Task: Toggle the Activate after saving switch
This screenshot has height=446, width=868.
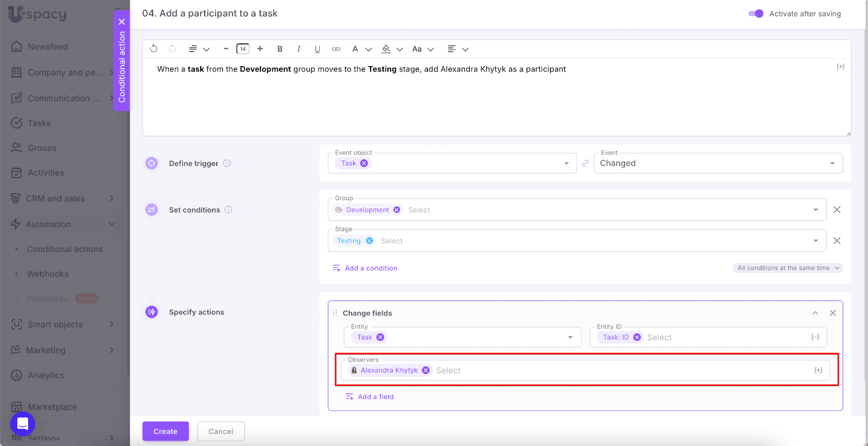Action: (x=756, y=14)
